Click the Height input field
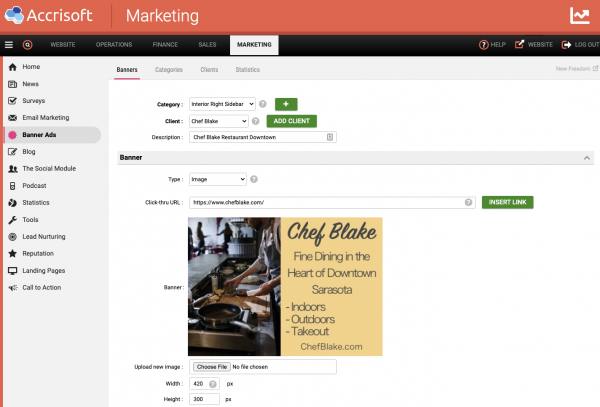 pyautogui.click(x=204, y=399)
